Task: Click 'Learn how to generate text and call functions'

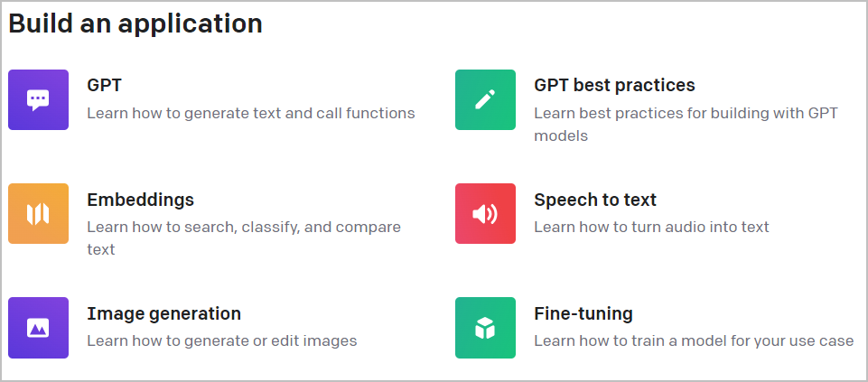Action: click(x=251, y=114)
